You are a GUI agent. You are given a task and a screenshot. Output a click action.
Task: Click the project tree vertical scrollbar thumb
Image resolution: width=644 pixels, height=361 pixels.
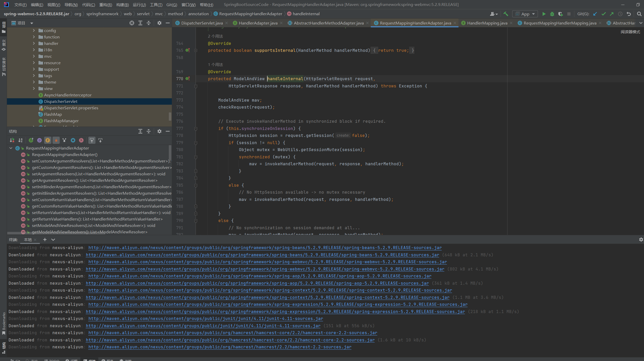tap(170, 116)
